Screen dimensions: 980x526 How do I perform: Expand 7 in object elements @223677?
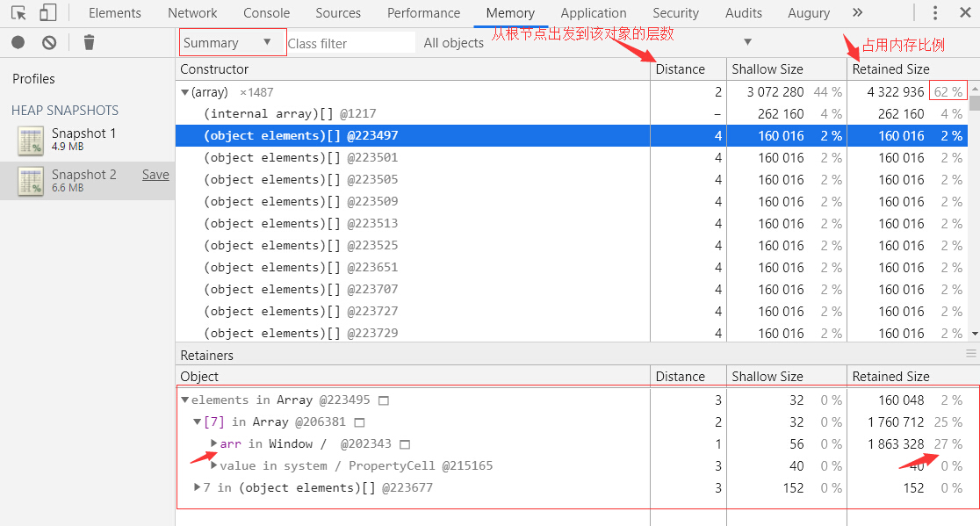click(x=197, y=486)
